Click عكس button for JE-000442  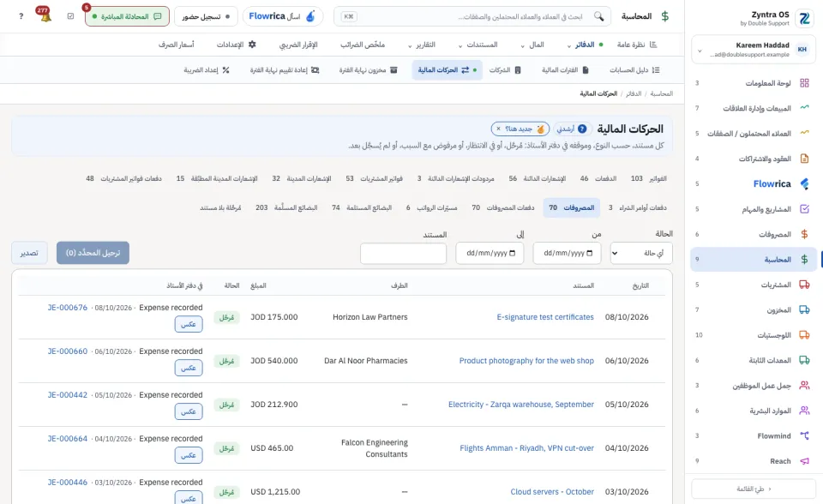189,411
